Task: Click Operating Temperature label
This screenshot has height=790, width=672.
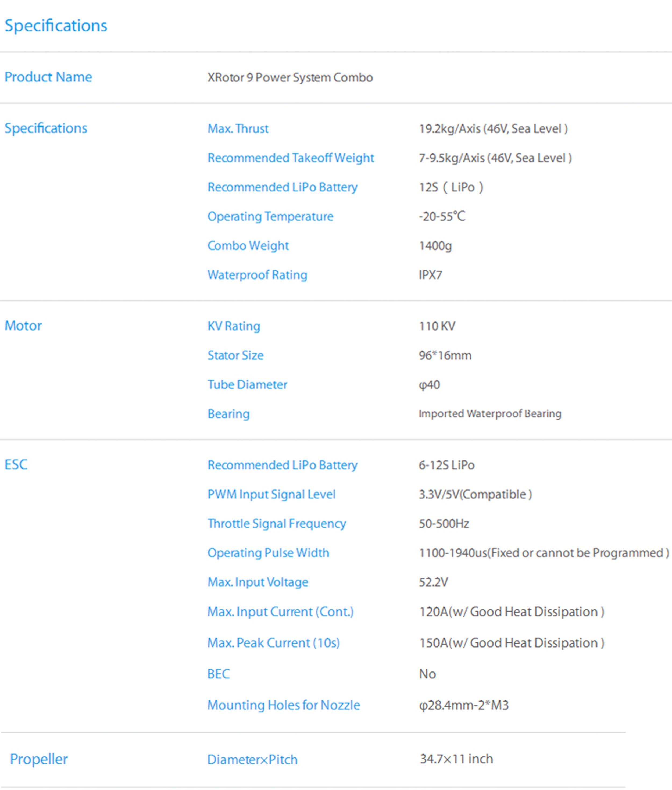Action: pyautogui.click(x=270, y=216)
